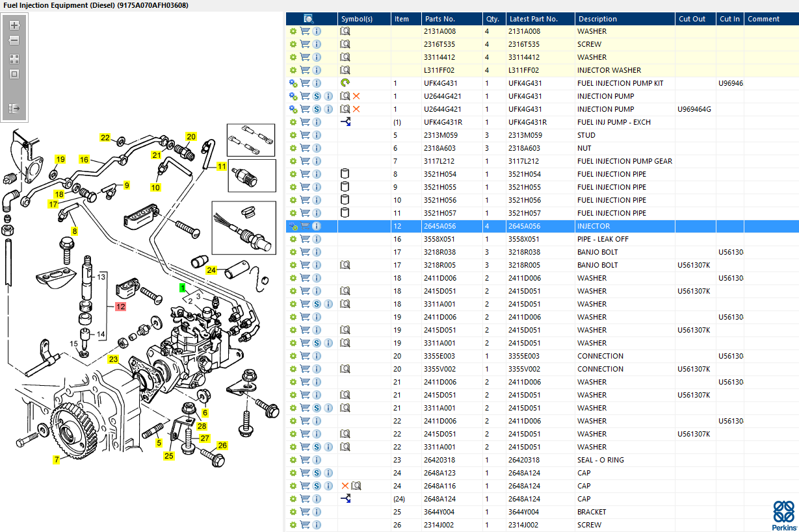Viewport: 799px width, 532px height.
Task: Select part number UFK4G431R
Action: click(443, 122)
